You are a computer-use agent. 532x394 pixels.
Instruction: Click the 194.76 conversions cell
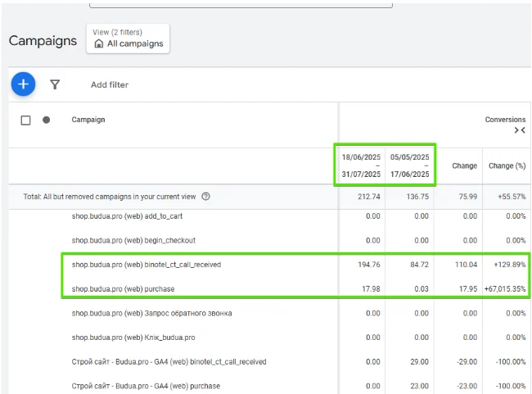369,265
